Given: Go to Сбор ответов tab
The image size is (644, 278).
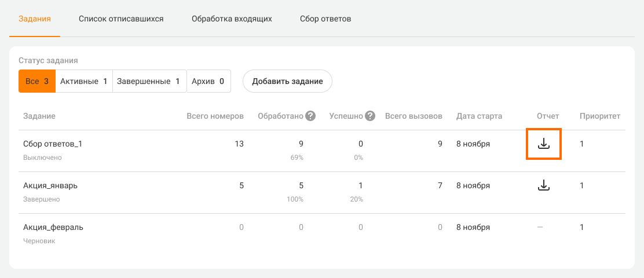Looking at the screenshot, I should tap(325, 19).
